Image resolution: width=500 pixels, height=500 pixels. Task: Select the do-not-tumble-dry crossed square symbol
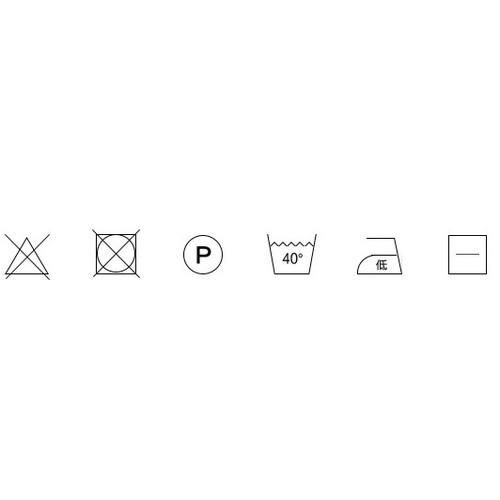click(116, 254)
